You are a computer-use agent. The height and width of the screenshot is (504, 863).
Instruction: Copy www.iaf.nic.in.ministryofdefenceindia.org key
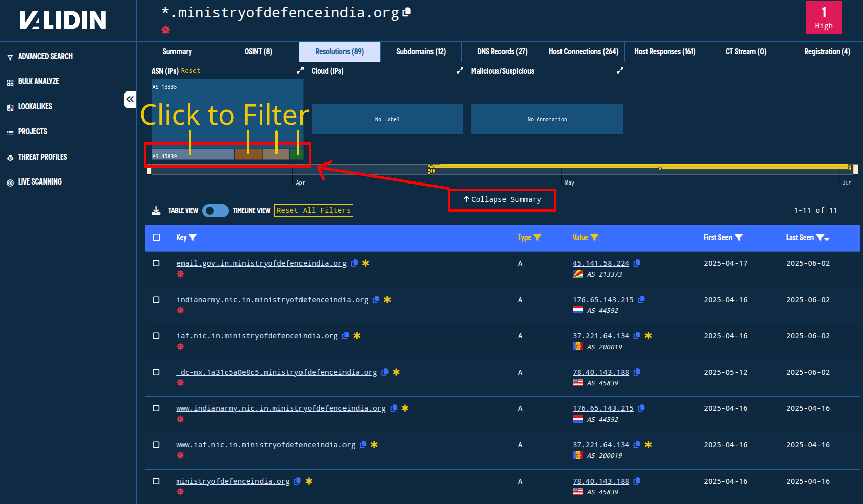pyautogui.click(x=363, y=445)
